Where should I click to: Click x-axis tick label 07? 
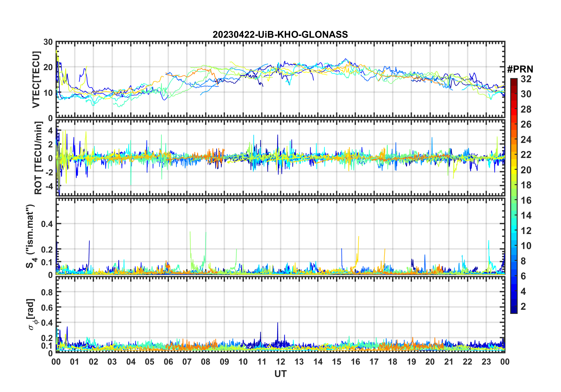coord(187,362)
